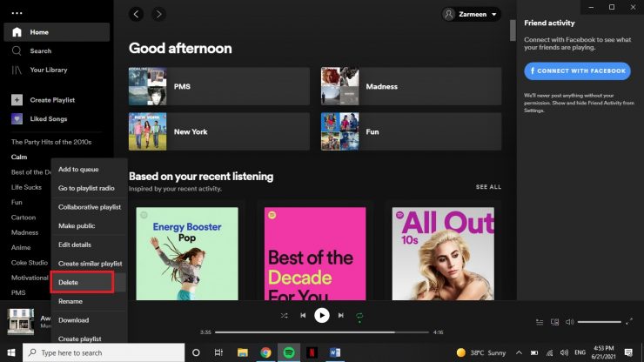
Task: Skip to the next track
Action: [341, 316]
